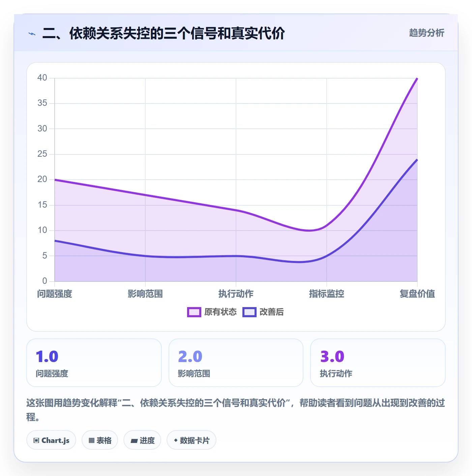Click the 指标监控 x-axis label
Image resolution: width=472 pixels, height=476 pixels.
pyautogui.click(x=327, y=294)
